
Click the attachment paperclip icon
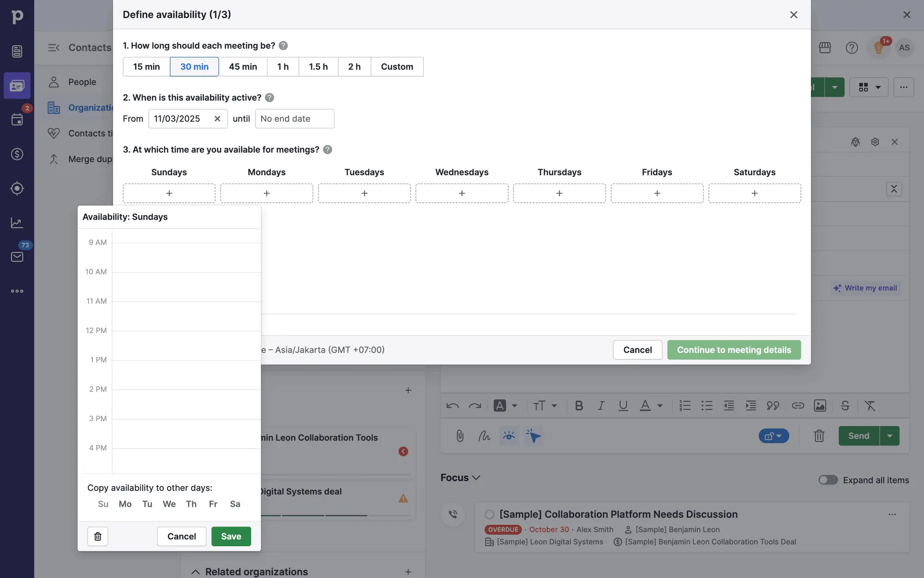pos(460,436)
